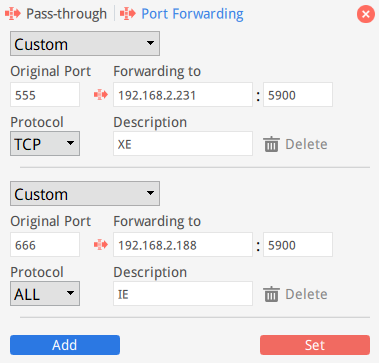Viewport: 379px width, 363px height.
Task: Click the red Set button
Action: [315, 345]
